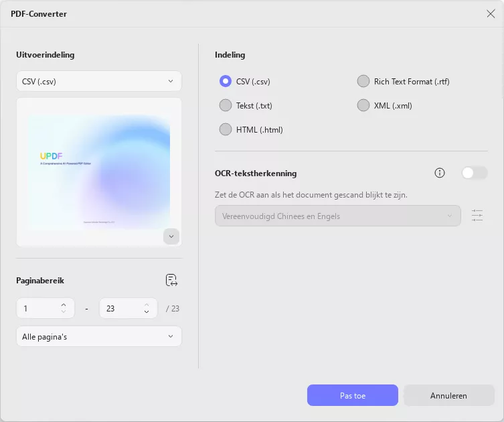Click the UPDF document preview thumbnail
Image resolution: width=504 pixels, height=422 pixels.
click(x=99, y=172)
